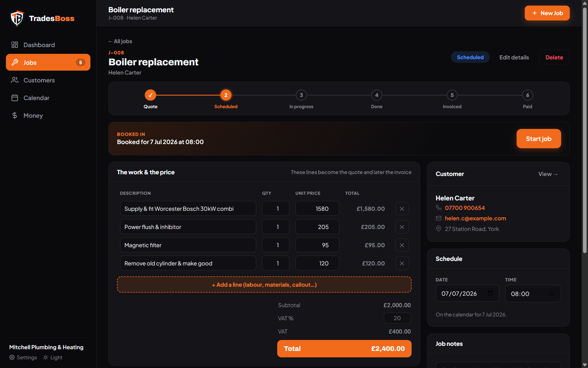Click the schedule Date field
This screenshot has width=588, height=368.
coord(467,293)
